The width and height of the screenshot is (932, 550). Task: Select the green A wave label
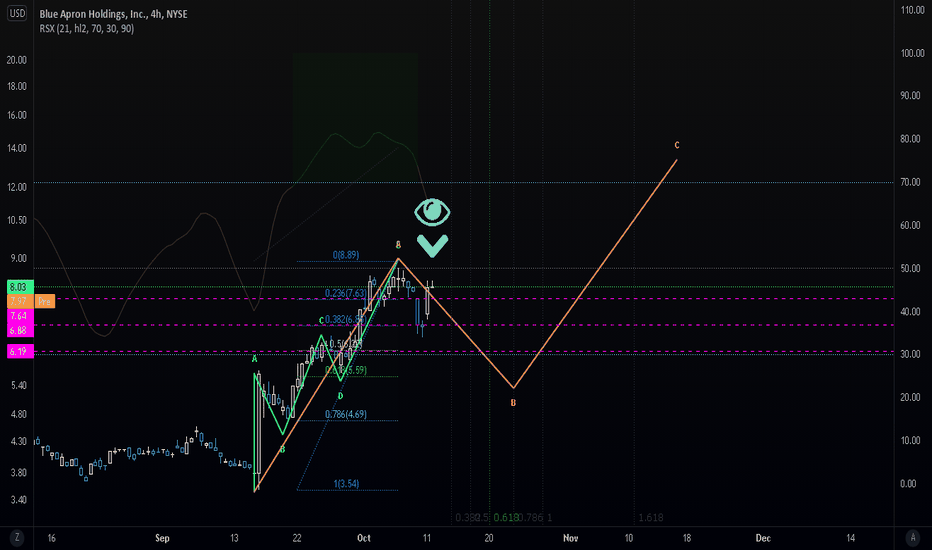click(x=254, y=359)
